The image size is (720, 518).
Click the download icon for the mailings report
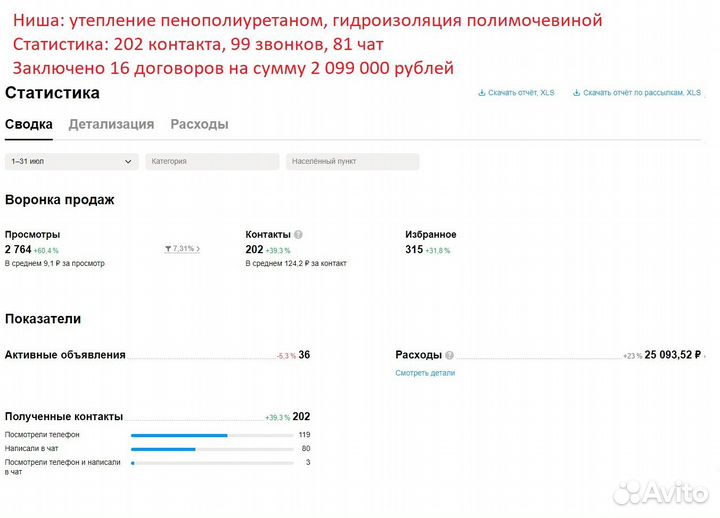[x=577, y=93]
